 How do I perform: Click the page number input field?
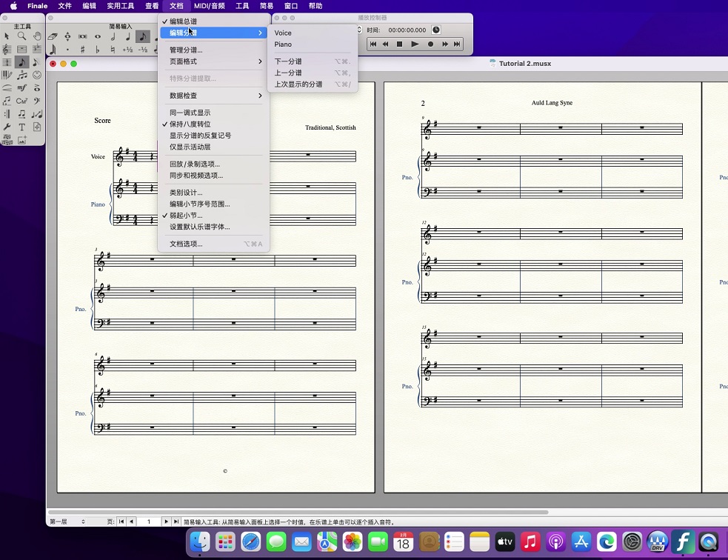tap(149, 521)
